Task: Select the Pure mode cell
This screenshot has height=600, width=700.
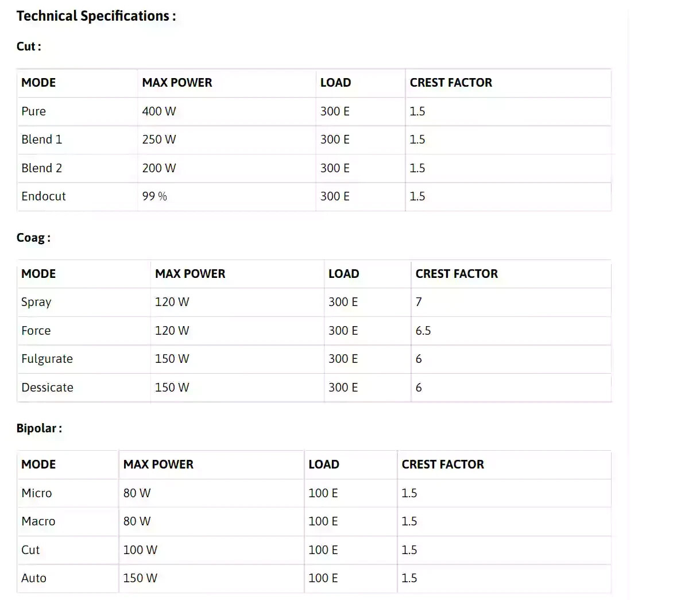Action: click(34, 111)
